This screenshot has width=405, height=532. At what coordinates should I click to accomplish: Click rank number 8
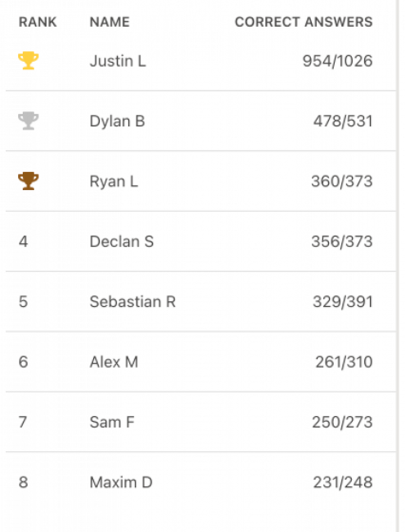pyautogui.click(x=23, y=483)
